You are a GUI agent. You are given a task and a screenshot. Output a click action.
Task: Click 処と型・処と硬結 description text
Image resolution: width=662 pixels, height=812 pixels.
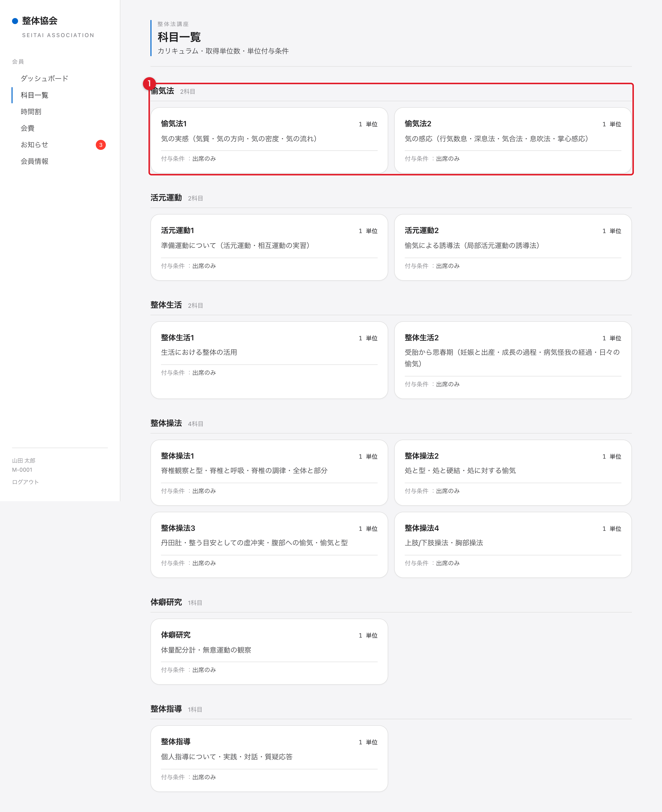[x=460, y=471]
